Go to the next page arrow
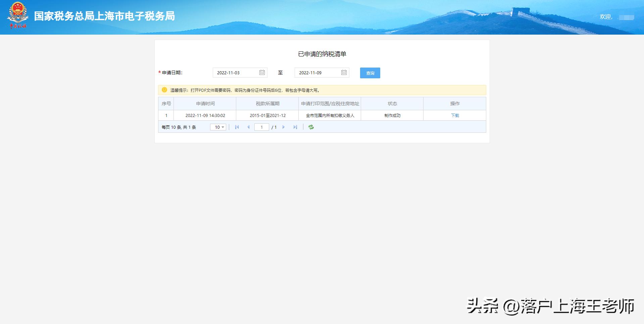This screenshot has width=644, height=324. coord(284,127)
